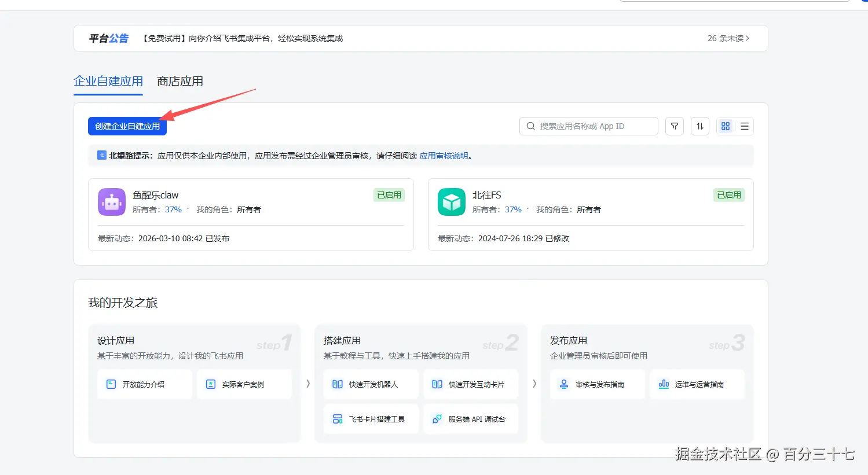The width and height of the screenshot is (868, 475).
Task: Click the 实际客户案例 icon
Action: pos(211,384)
